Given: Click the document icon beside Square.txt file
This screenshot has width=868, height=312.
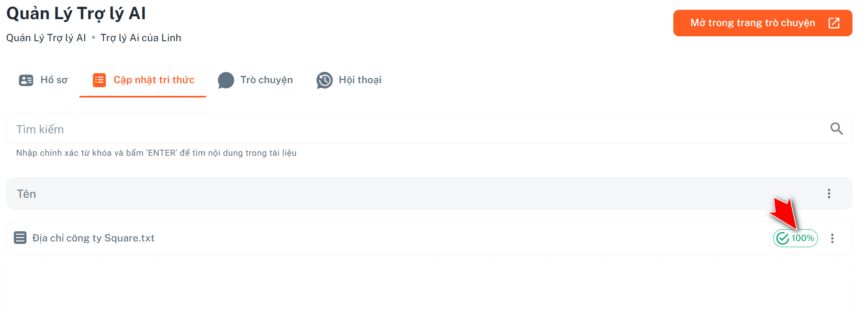Looking at the screenshot, I should click(x=20, y=238).
